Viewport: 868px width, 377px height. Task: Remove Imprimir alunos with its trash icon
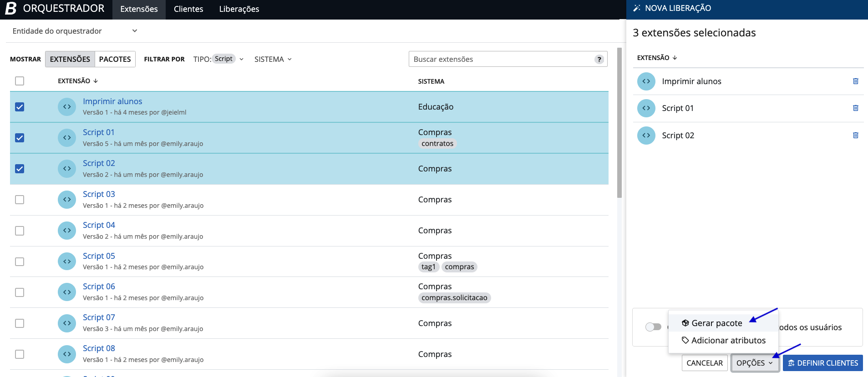pos(856,81)
